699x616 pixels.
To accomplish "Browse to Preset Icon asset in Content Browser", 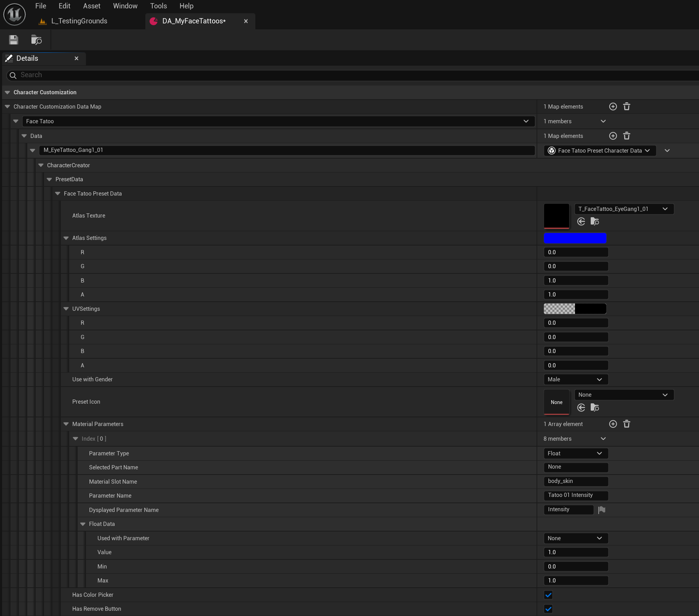I will 595,408.
